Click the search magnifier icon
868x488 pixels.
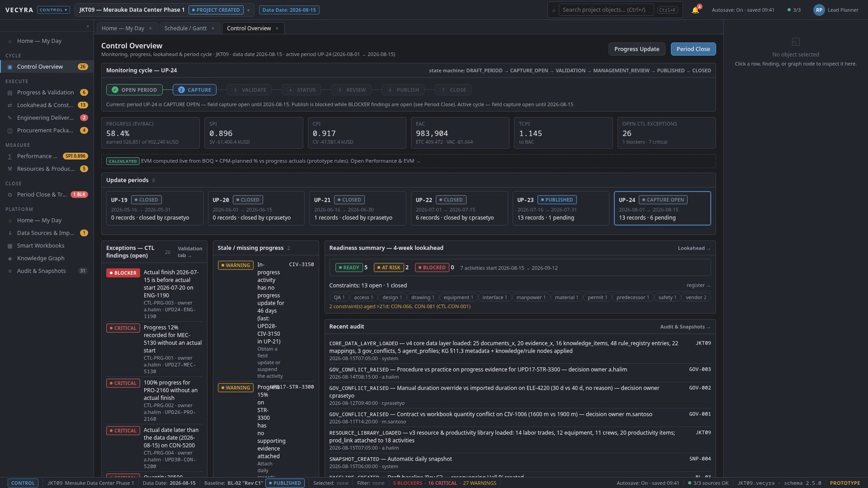[553, 10]
